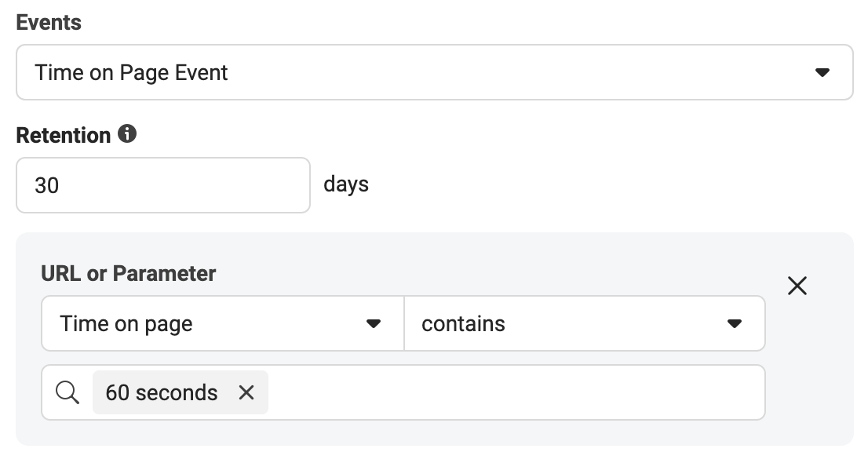
Task: Click the Retention label text
Action: [63, 136]
